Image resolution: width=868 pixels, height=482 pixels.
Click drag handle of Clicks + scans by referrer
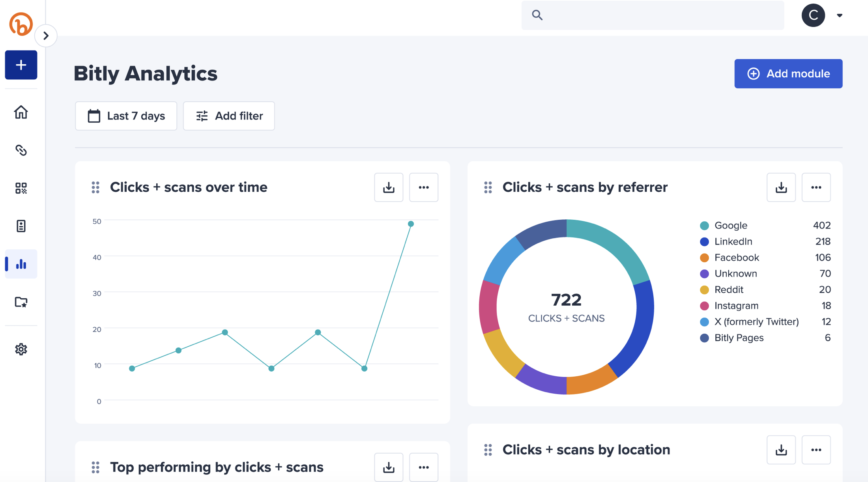(x=488, y=187)
